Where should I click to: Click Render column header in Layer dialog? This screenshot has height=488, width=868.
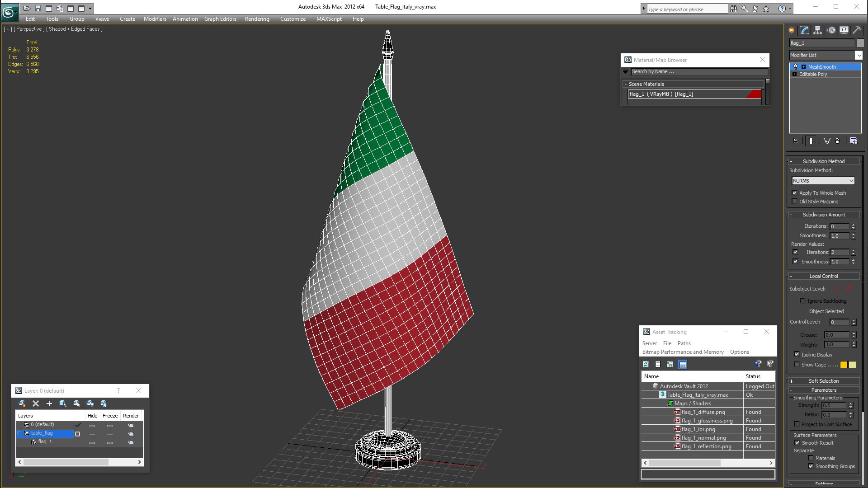pyautogui.click(x=131, y=416)
